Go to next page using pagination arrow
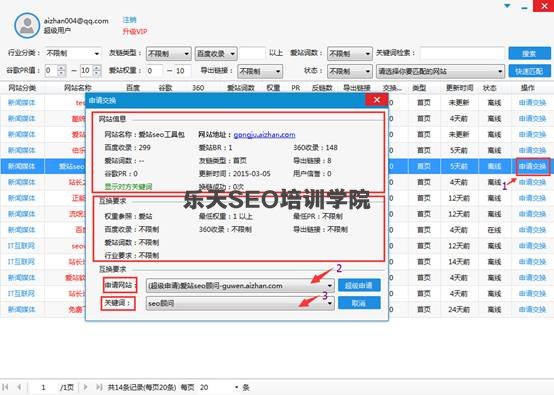 [86, 387]
